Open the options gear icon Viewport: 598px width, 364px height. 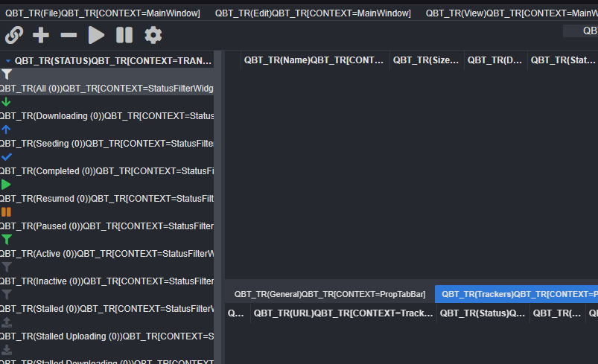(153, 35)
